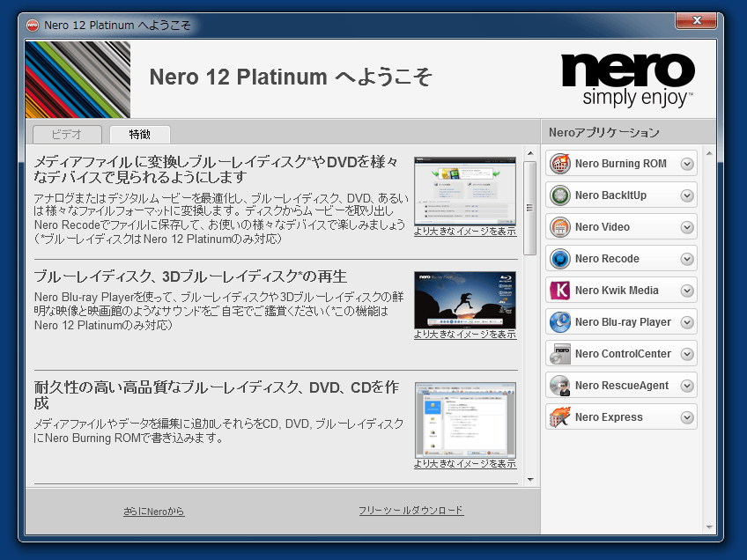Viewport: 747px width, 560px height.
Task: Click the Nero Burning ROM label
Action: tap(621, 164)
